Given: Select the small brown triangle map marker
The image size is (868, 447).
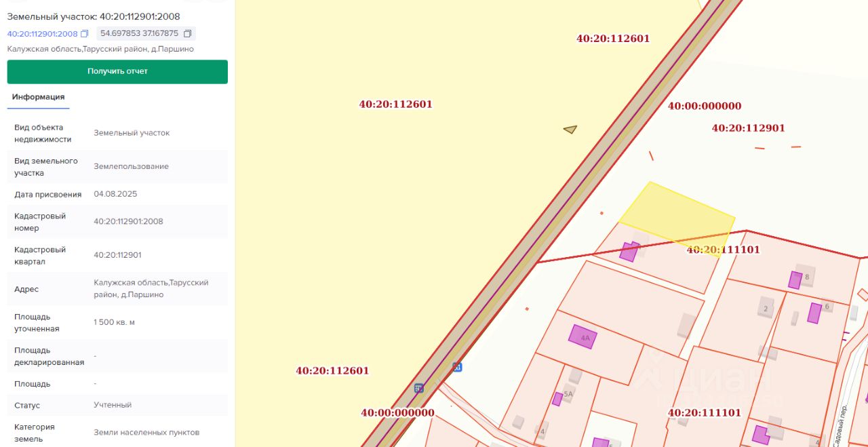Looking at the screenshot, I should click(x=570, y=129).
